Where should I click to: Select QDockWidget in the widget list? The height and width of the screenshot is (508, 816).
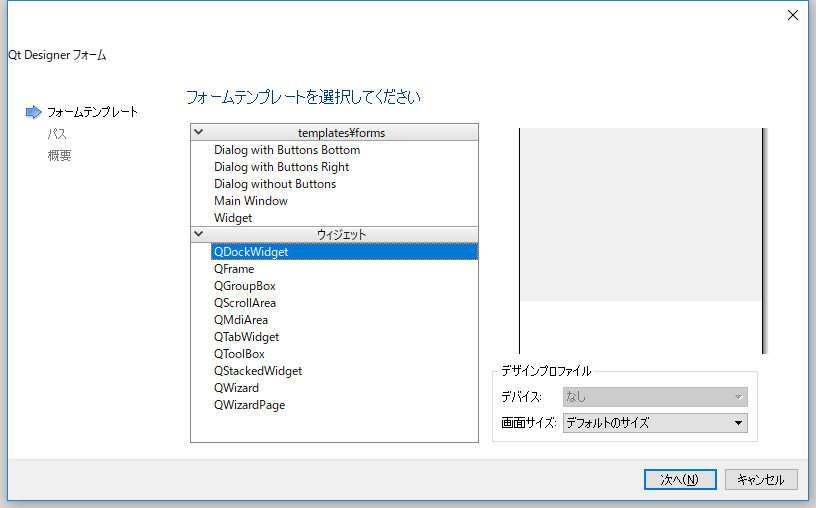[251, 252]
